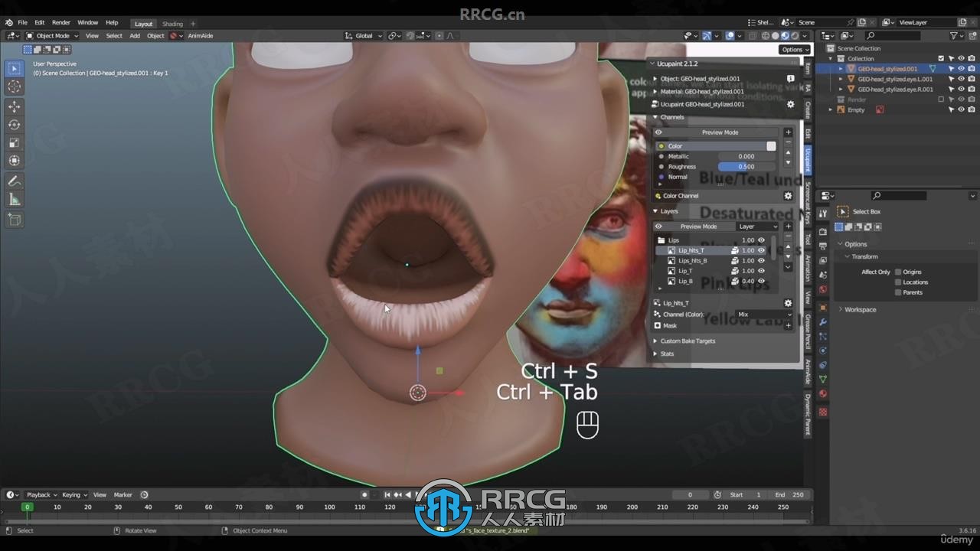
Task: Choose the Rotate tool
Action: coord(15,125)
